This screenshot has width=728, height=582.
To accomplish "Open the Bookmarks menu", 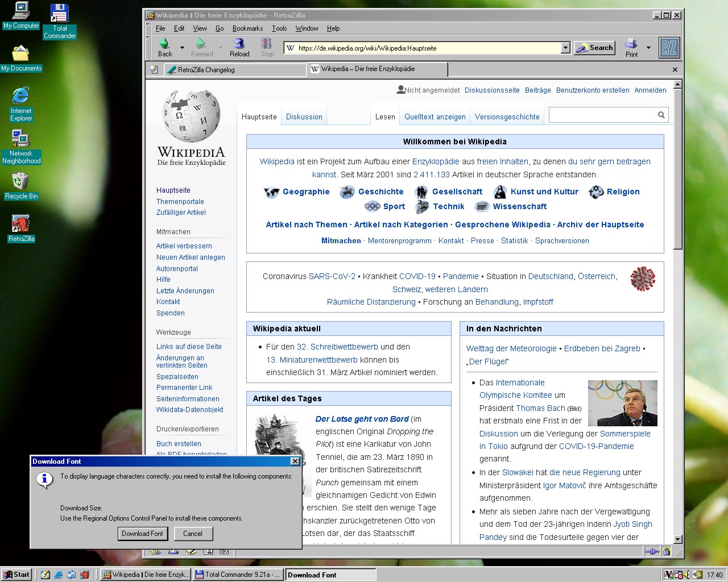I will pyautogui.click(x=247, y=28).
